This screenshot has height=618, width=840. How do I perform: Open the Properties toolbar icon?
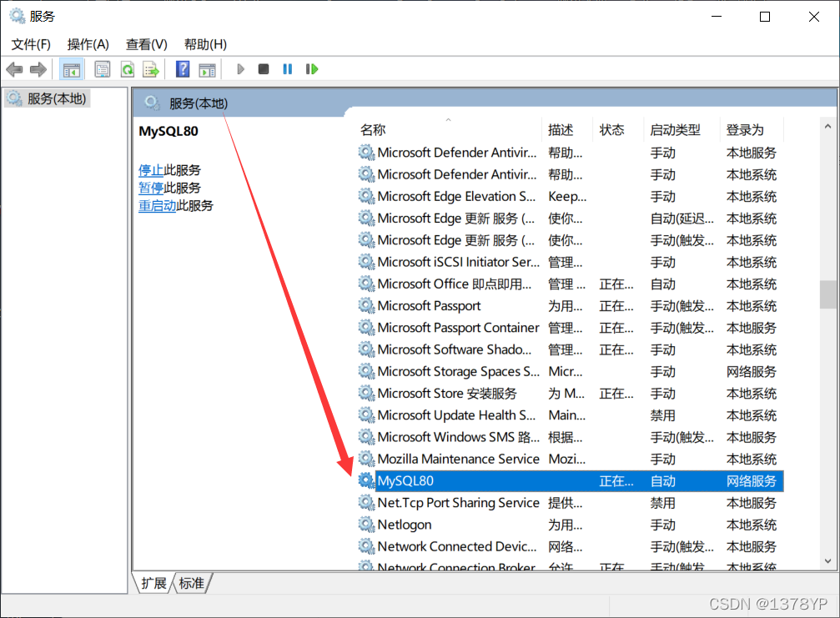pos(103,69)
